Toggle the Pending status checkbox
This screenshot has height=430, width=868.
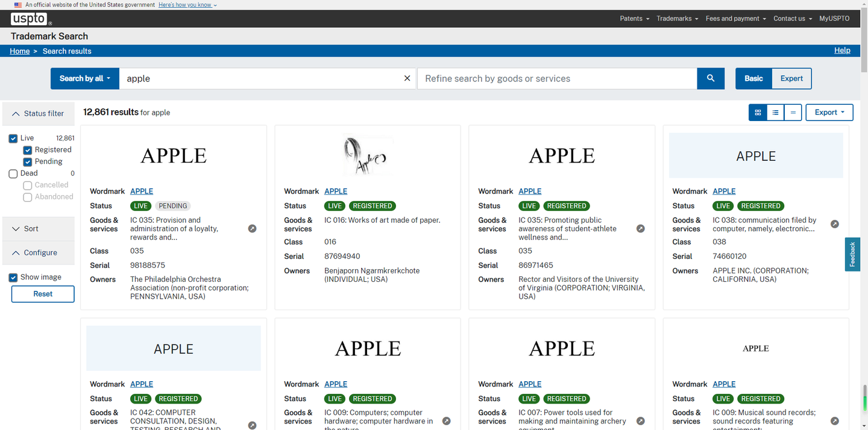pyautogui.click(x=28, y=161)
